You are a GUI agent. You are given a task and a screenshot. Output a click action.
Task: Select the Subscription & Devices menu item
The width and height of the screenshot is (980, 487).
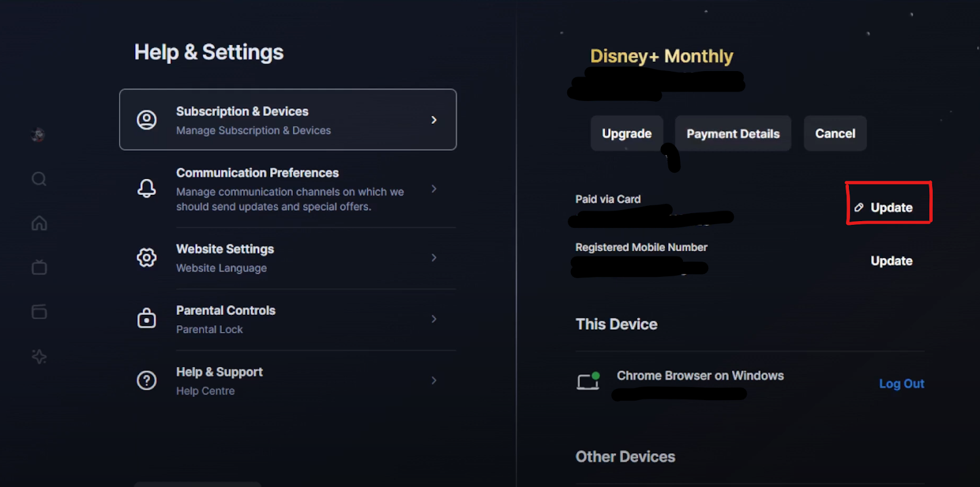288,119
